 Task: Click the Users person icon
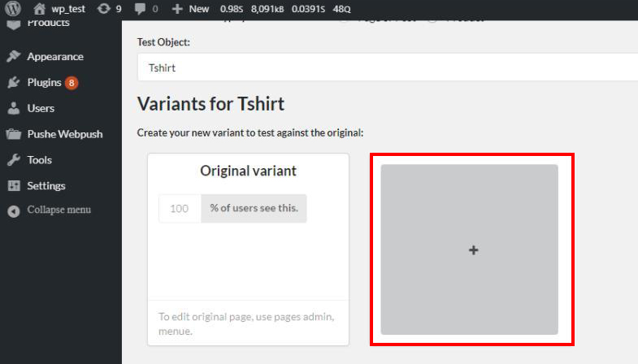tap(14, 108)
